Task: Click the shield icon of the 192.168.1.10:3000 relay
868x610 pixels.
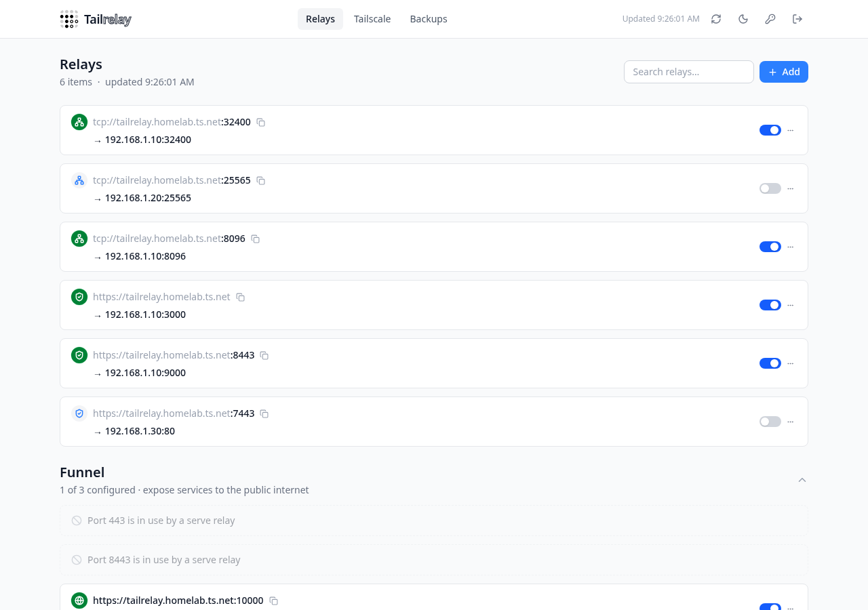Action: (79, 297)
